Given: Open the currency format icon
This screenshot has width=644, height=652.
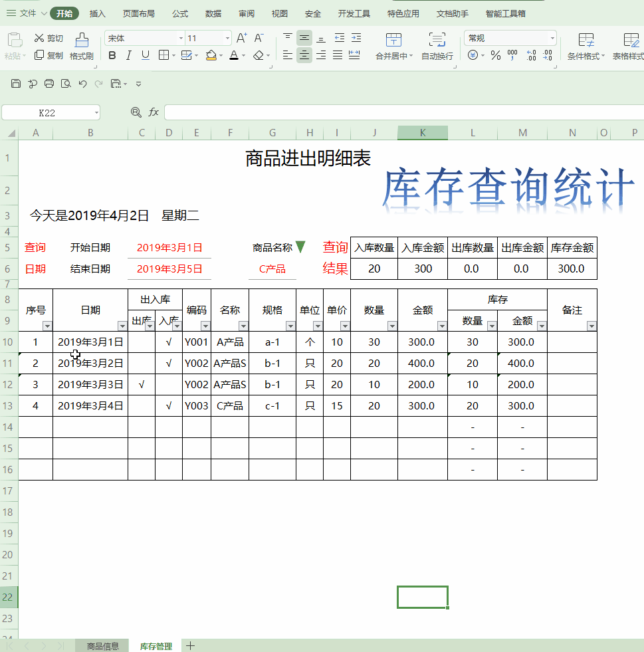Looking at the screenshot, I should click(x=473, y=55).
